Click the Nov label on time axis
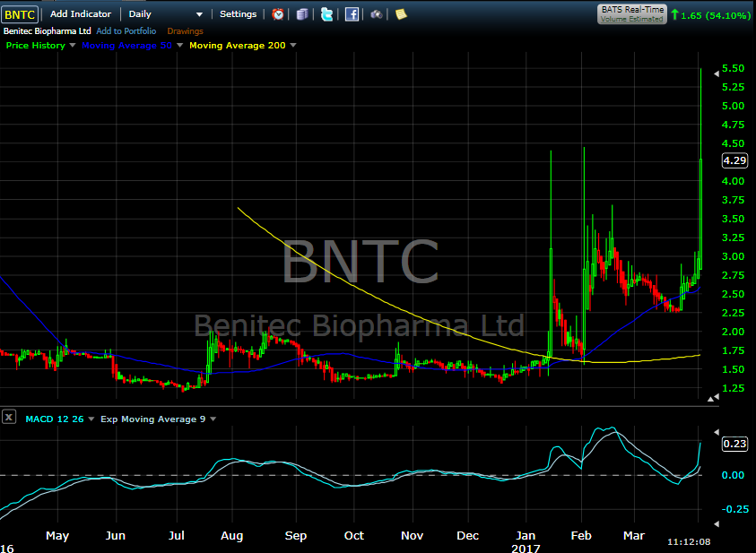Viewport: 756px width, 553px height. click(413, 536)
